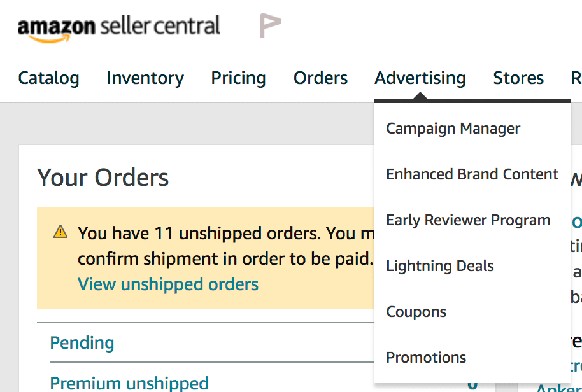Image resolution: width=582 pixels, height=392 pixels.
Task: Open the Stores menu
Action: click(518, 78)
